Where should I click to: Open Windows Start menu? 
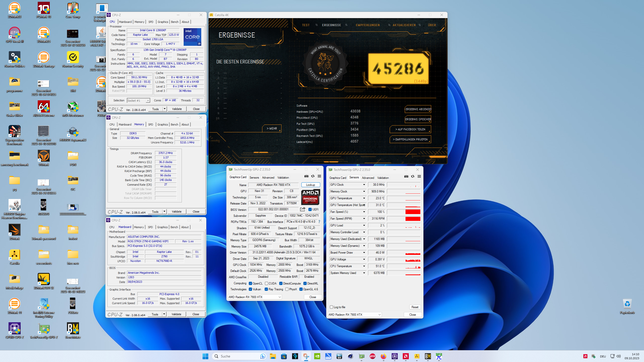[205, 356]
